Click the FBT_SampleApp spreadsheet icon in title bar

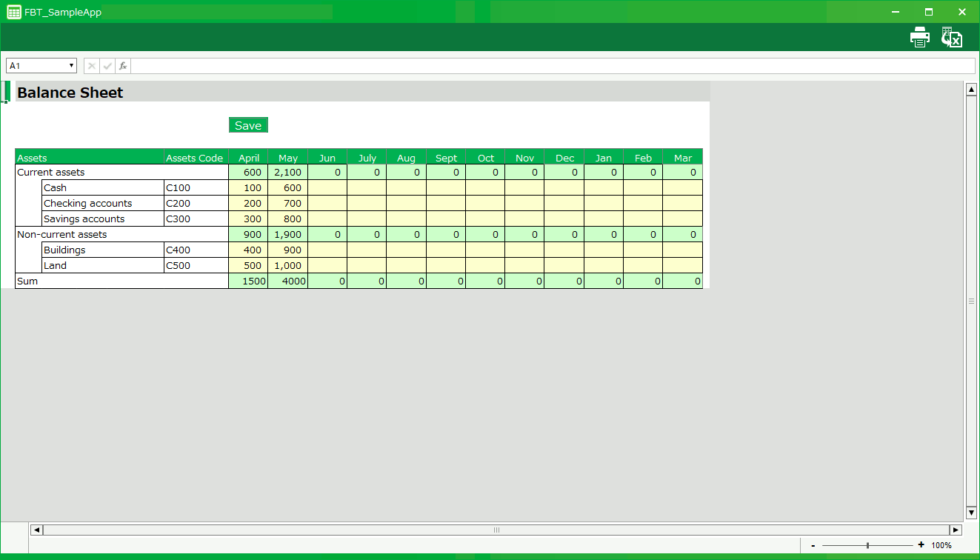coord(13,12)
